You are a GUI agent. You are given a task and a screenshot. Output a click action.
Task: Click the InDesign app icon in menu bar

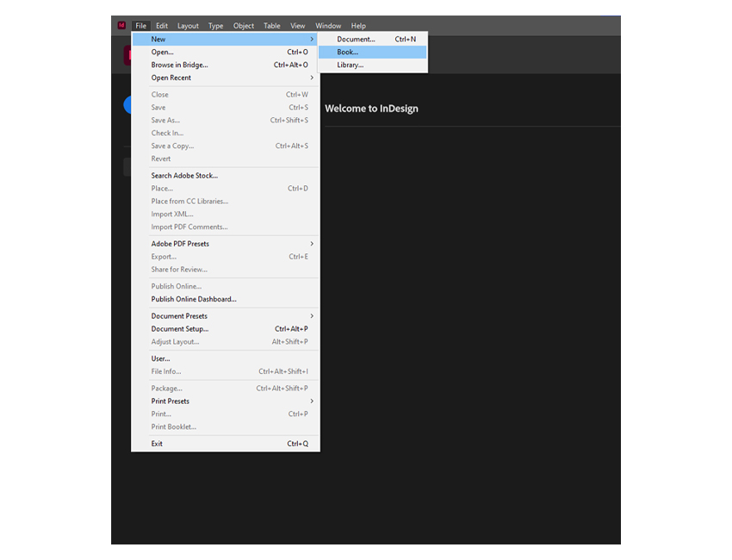(x=121, y=25)
